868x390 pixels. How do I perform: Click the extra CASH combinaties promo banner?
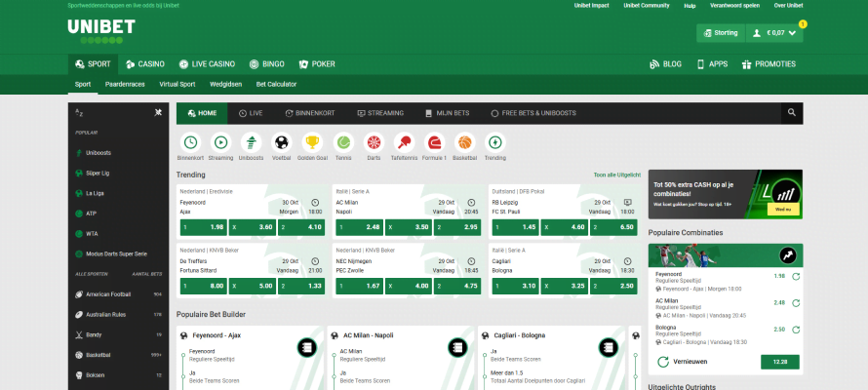[726, 194]
